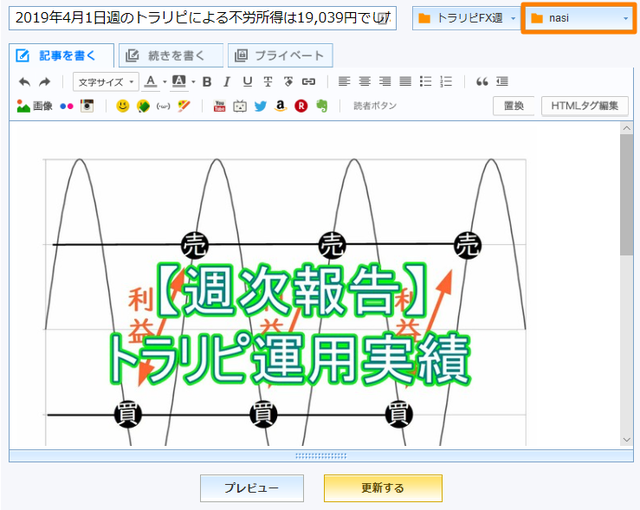Insert a hyperlink with link icon
Image resolution: width=640 pixels, height=510 pixels.
click(x=309, y=82)
